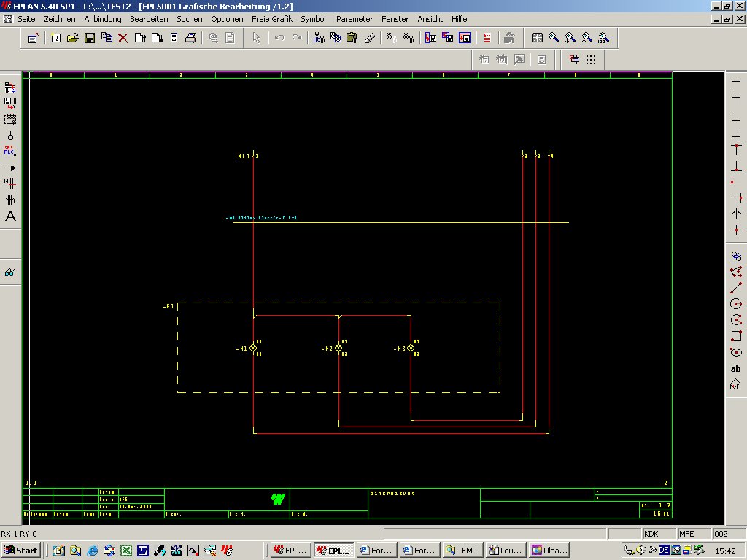The image size is (747, 560).
Task: Click the undo arrow icon
Action: pyautogui.click(x=279, y=38)
